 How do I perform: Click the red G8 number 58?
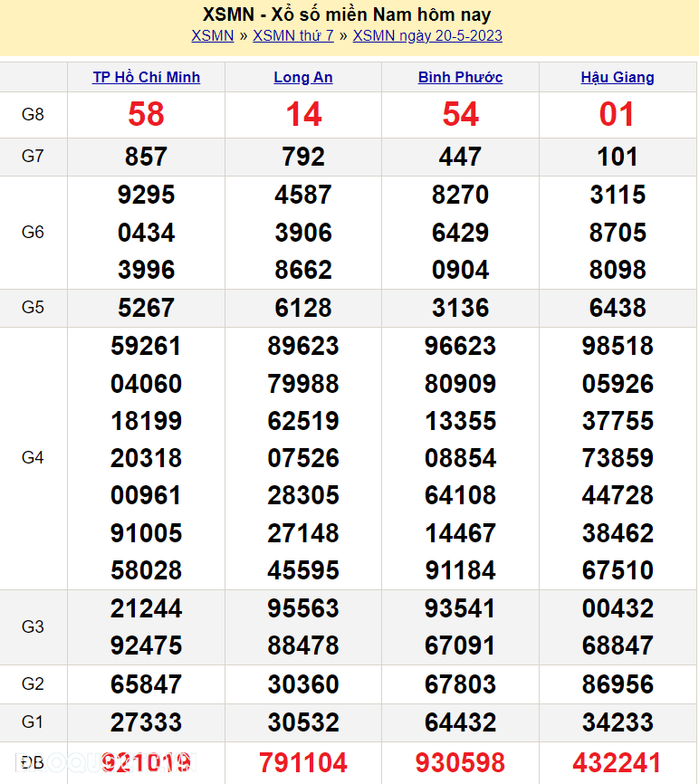(146, 115)
